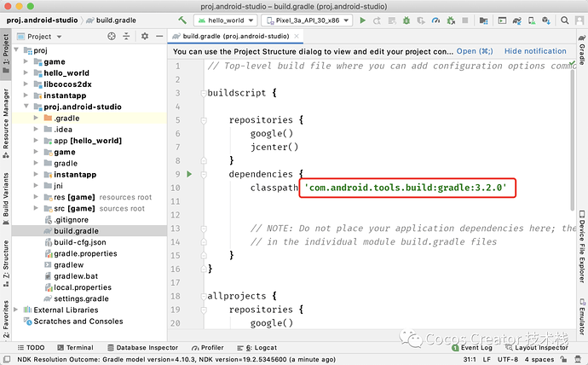Image resolution: width=588 pixels, height=365 pixels.
Task: Toggle the Favorites side tab
Action: [6, 319]
